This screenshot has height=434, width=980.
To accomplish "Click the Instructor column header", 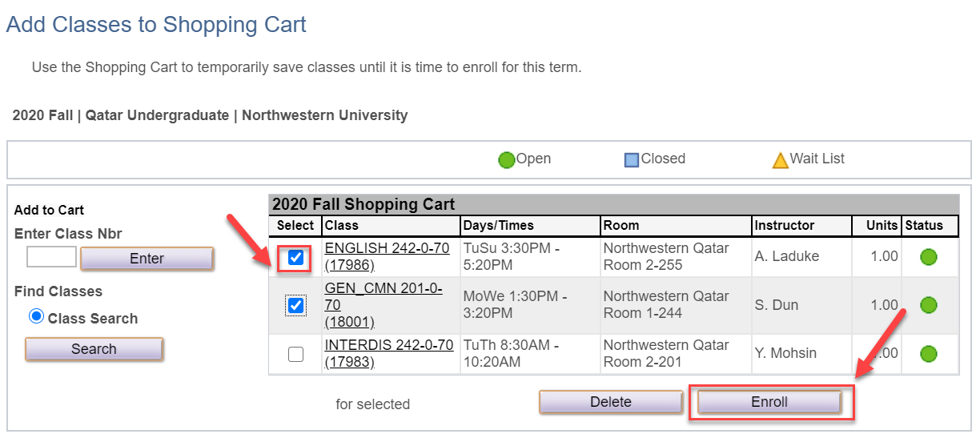I will pos(784,226).
